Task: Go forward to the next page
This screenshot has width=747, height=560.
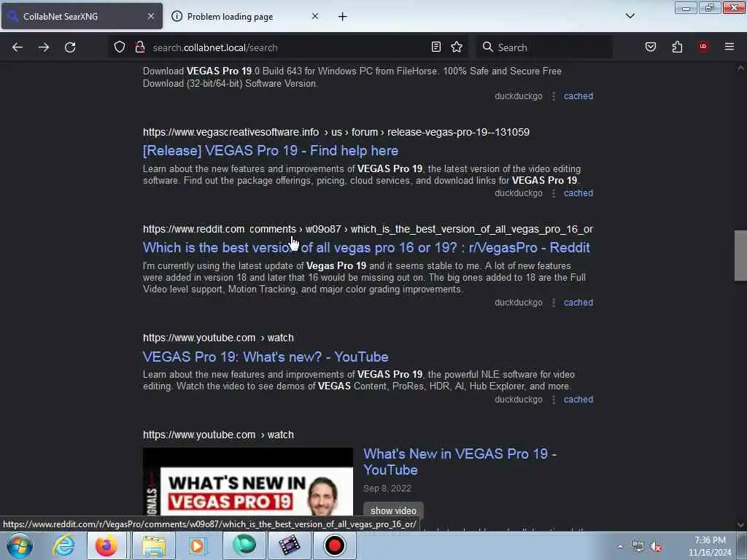Action: click(x=44, y=47)
